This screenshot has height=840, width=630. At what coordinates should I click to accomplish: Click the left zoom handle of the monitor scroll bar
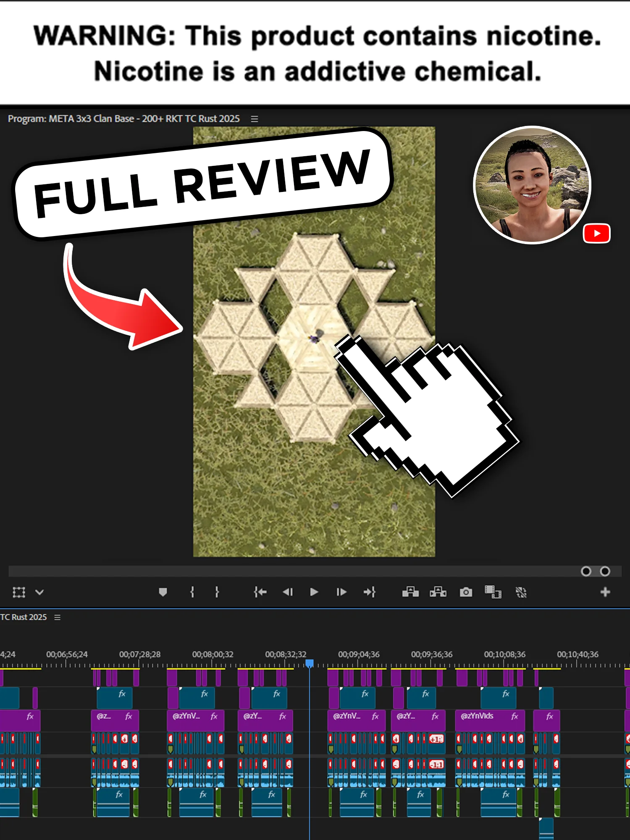(x=586, y=571)
